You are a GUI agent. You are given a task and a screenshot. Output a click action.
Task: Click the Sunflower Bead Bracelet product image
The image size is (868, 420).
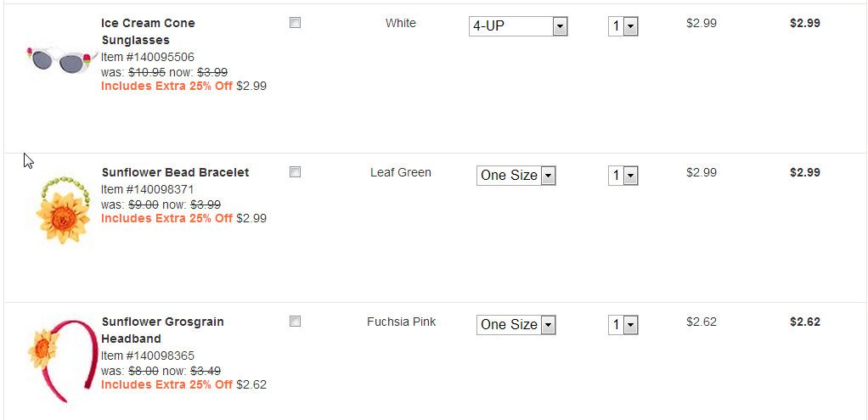[63, 209]
